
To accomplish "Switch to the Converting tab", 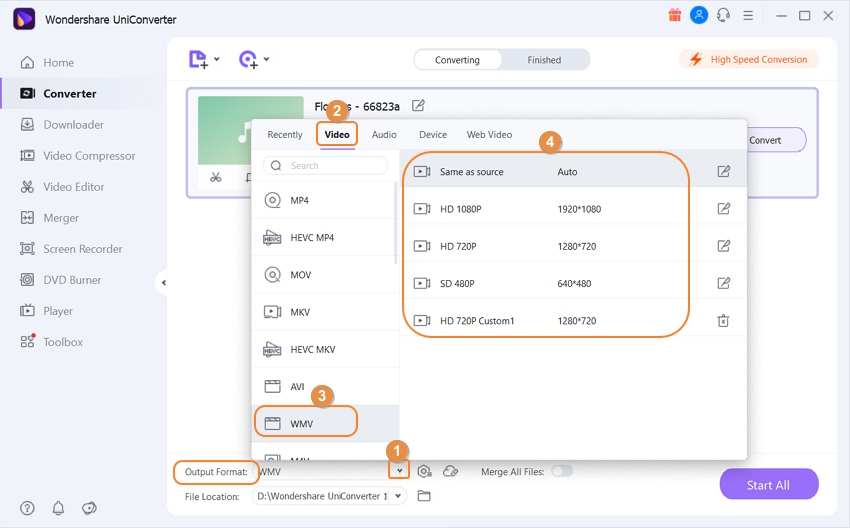I will tap(458, 60).
